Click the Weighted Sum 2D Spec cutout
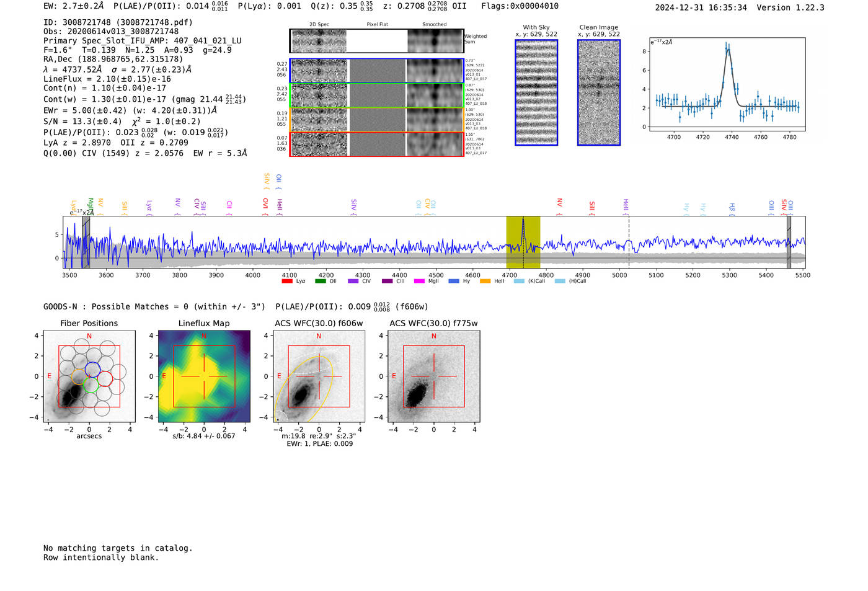The height and width of the screenshot is (591, 868). pos(319,41)
